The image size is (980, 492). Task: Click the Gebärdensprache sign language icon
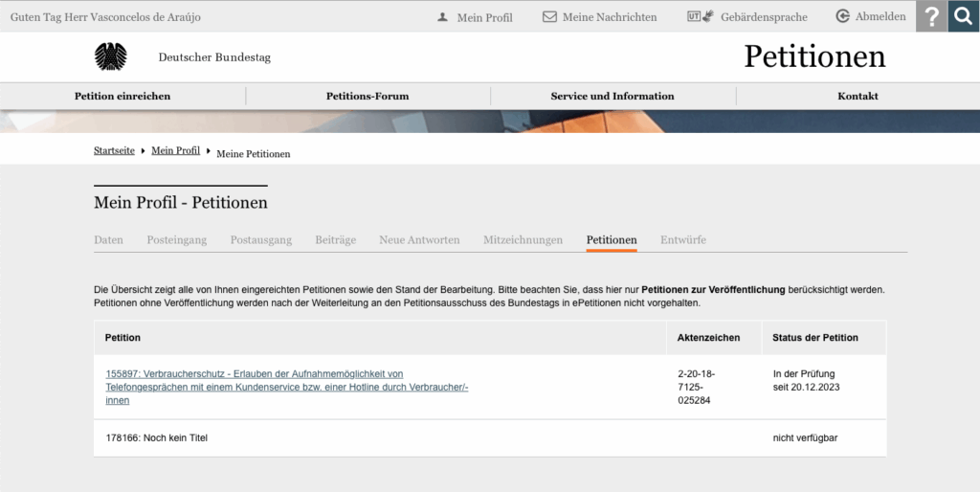pyautogui.click(x=701, y=17)
